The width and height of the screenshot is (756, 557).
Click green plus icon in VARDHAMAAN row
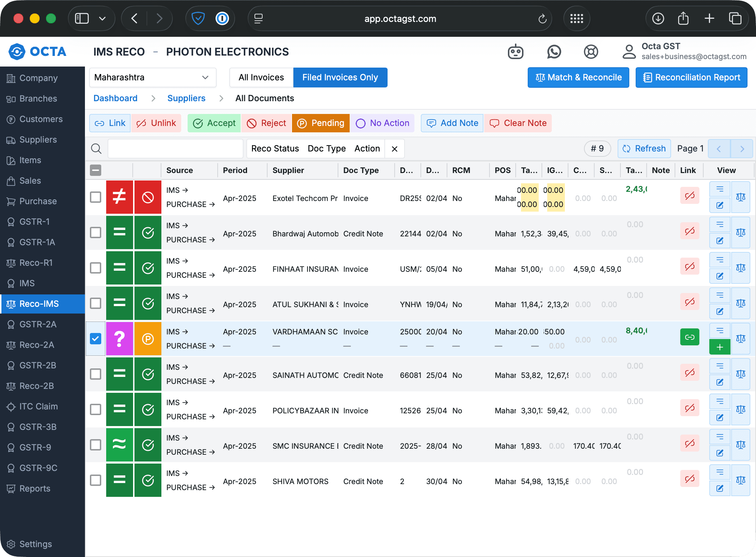tap(720, 347)
